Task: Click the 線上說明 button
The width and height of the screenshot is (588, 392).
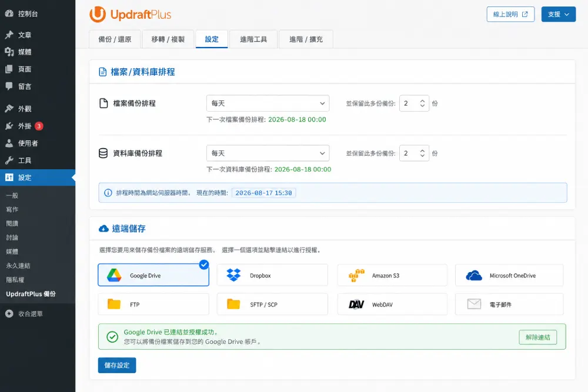Action: (x=510, y=14)
